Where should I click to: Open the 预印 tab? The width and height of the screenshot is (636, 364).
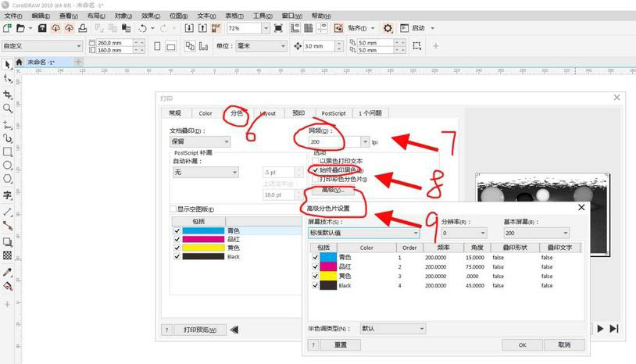298,113
